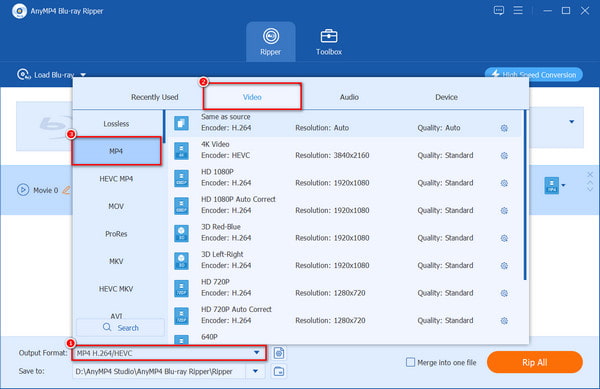Open settings gear for Same as source
Screen dimensions: 600x389
tap(504, 128)
